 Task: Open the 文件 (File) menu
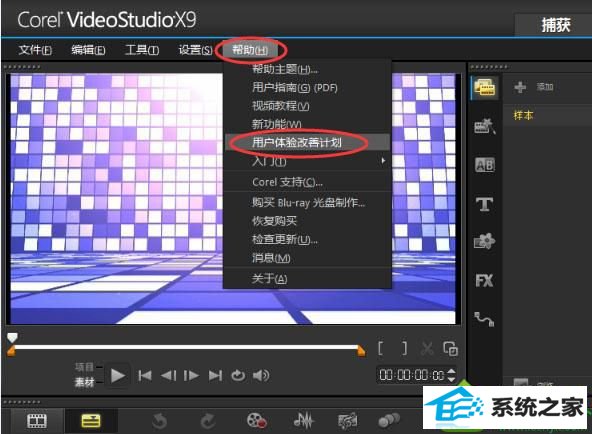[35, 50]
